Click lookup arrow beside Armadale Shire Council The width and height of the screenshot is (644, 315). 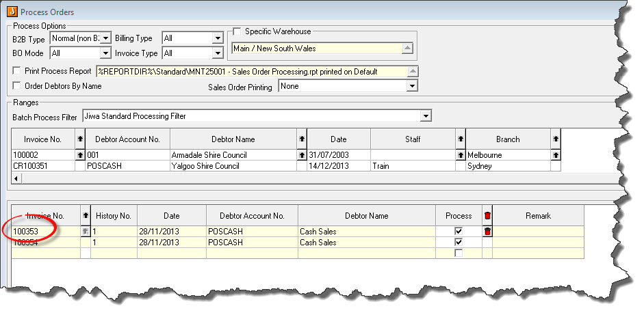pyautogui.click(x=302, y=155)
